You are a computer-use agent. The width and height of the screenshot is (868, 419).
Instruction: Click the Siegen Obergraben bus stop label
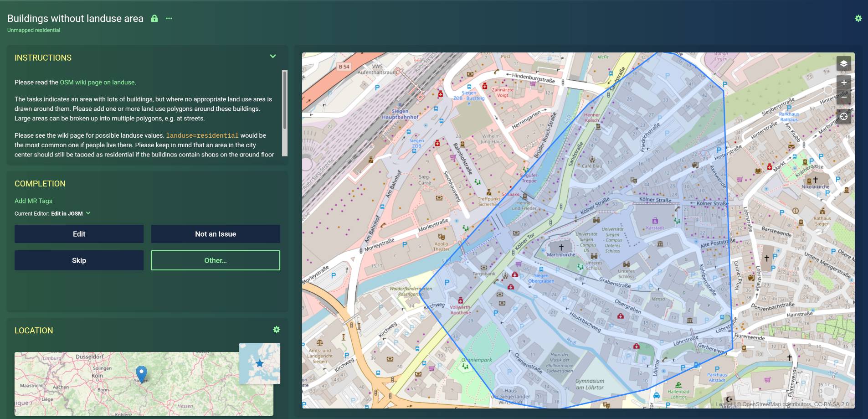[x=541, y=278]
